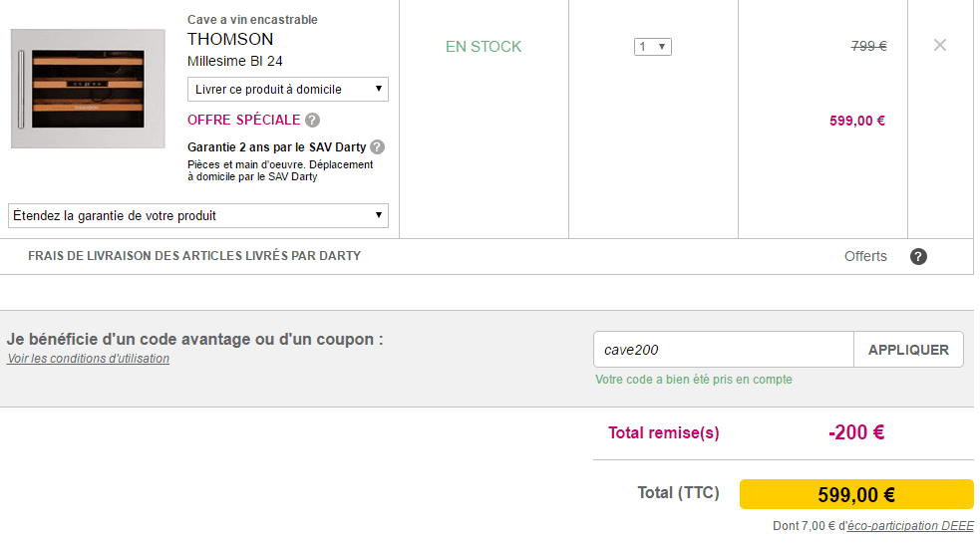Screen dimensions: 980x544
Task: Remove the Thomson wine cellar from cart
Action: tap(939, 45)
